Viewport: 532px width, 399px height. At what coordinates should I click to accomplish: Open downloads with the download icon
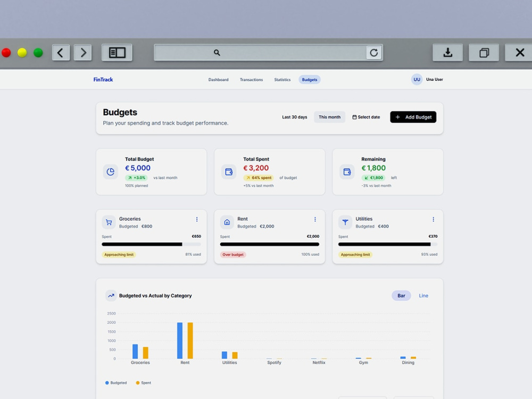[447, 53]
